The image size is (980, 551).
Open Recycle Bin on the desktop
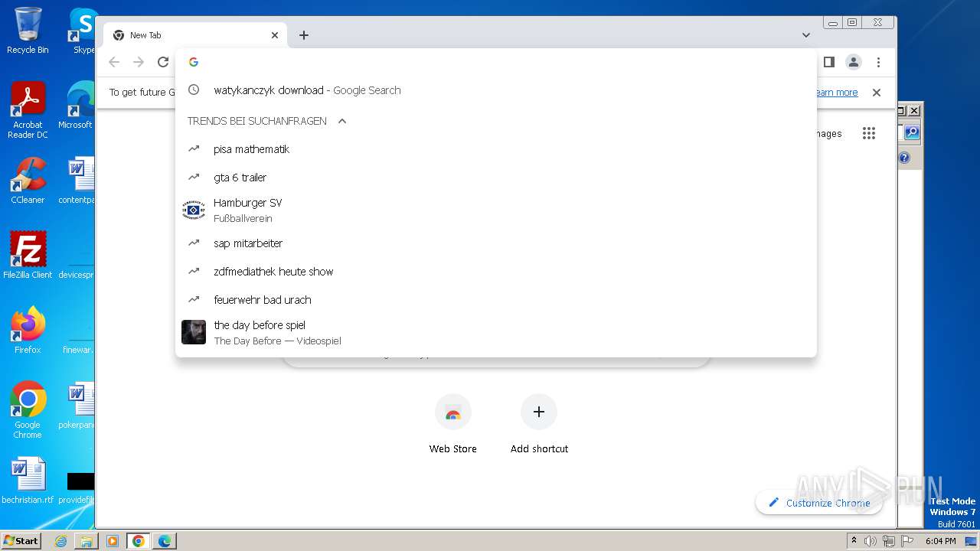pos(28,31)
